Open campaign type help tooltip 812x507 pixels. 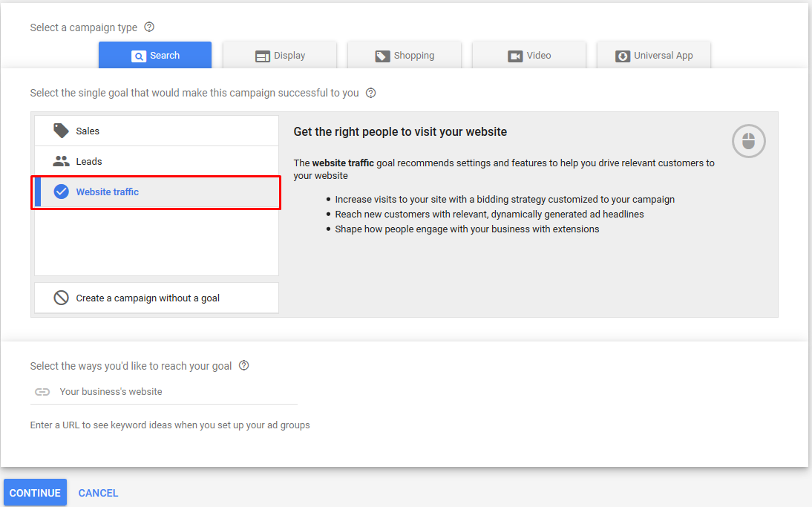(x=149, y=27)
